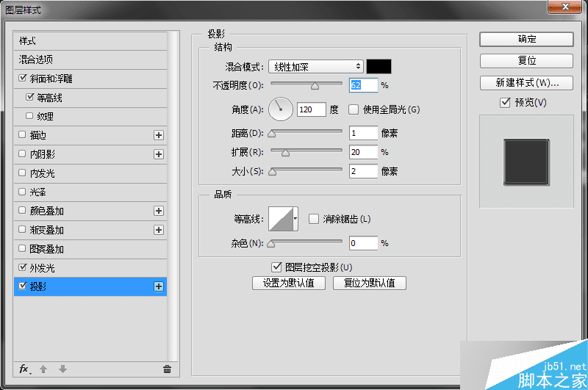Enable the 内阴影 checkbox
Image resolution: width=588 pixels, height=390 pixels.
click(x=22, y=154)
